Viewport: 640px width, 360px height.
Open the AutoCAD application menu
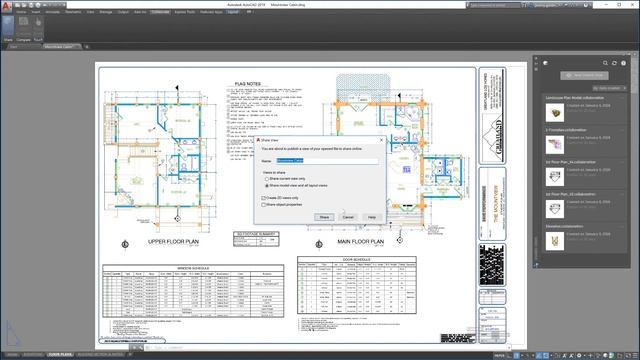coord(6,6)
